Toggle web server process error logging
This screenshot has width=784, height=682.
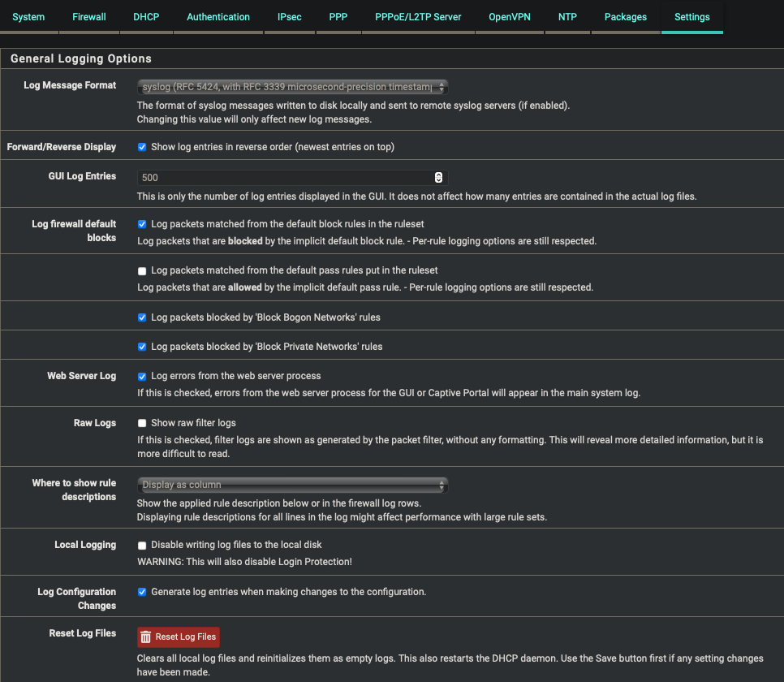point(142,377)
